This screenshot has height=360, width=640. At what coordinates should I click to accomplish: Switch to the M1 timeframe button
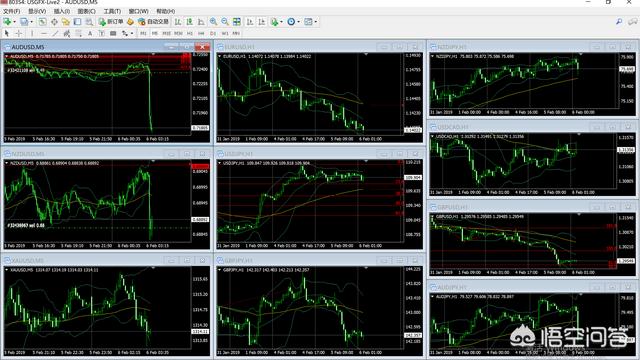tap(143, 33)
